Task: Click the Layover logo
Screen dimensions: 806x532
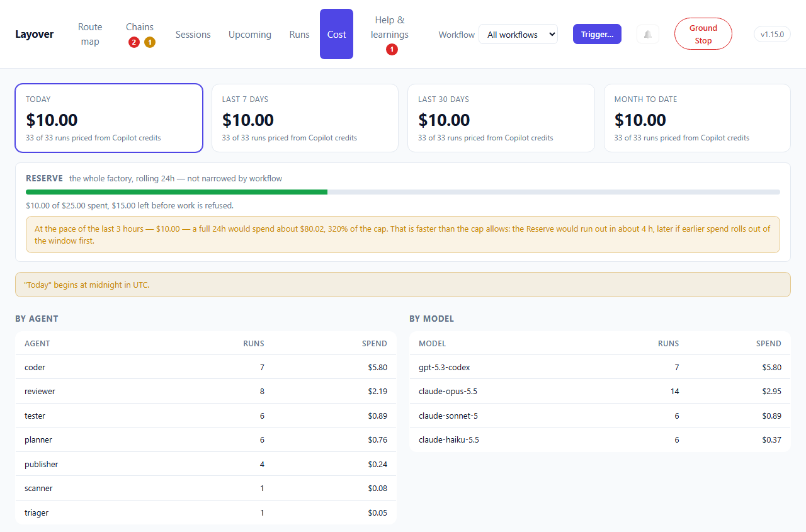Action: 35,34
